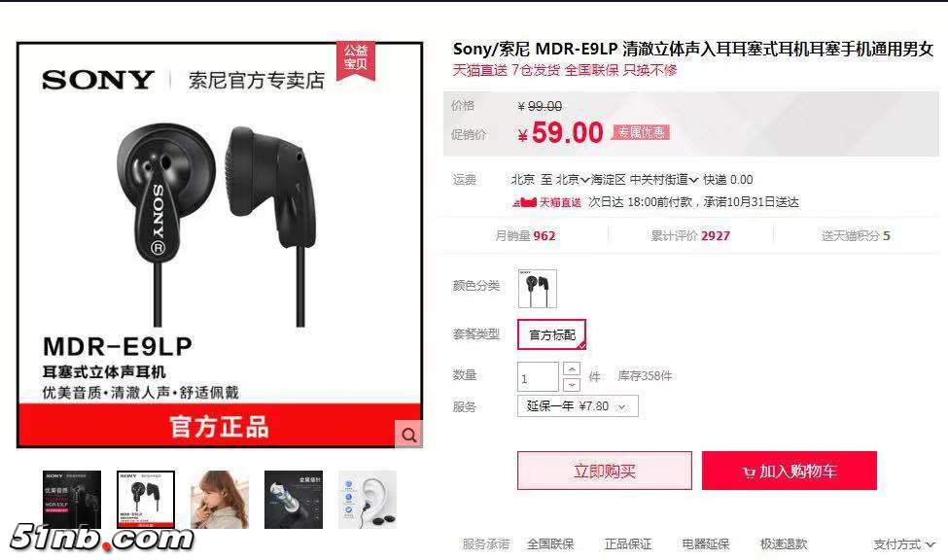Open the 累计评价 2927 reviews tab
The image size is (948, 560).
(690, 236)
